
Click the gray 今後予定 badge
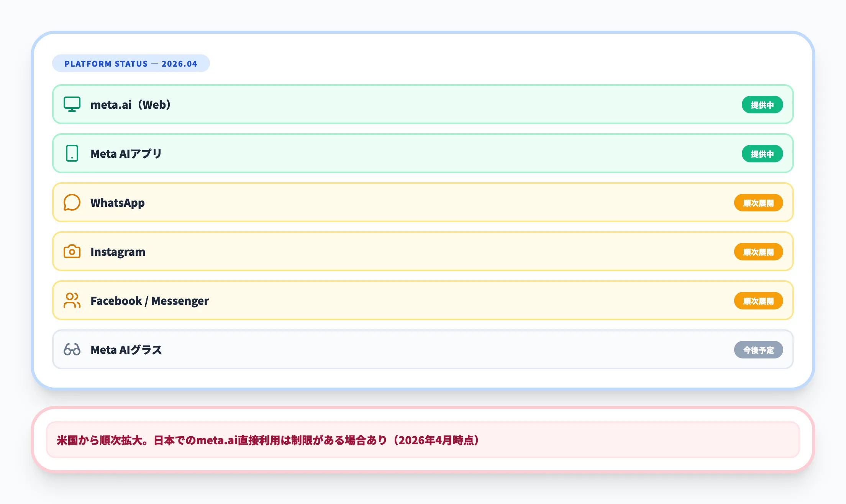[x=758, y=350]
